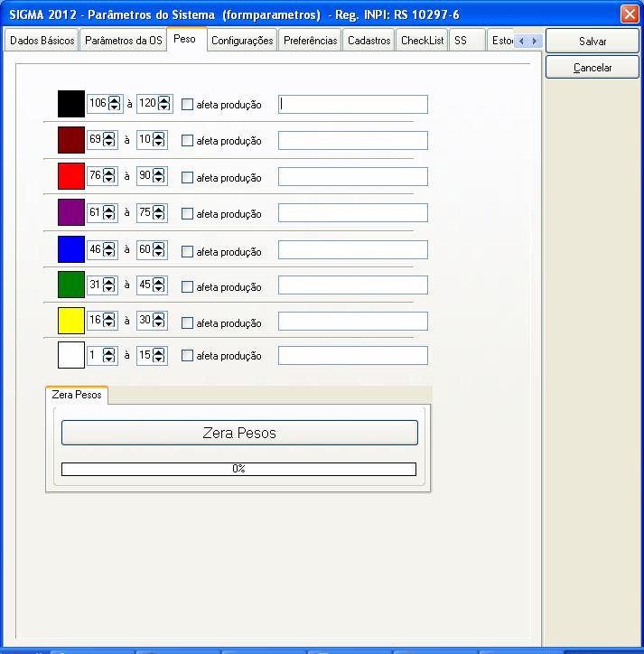The image size is (644, 654).
Task: Click the text field in the yellow row
Action: pos(353,322)
